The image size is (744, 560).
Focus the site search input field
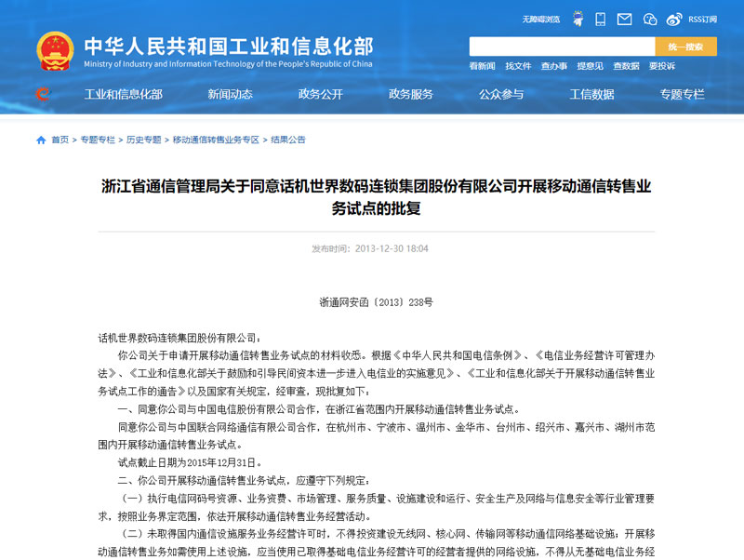tap(561, 47)
